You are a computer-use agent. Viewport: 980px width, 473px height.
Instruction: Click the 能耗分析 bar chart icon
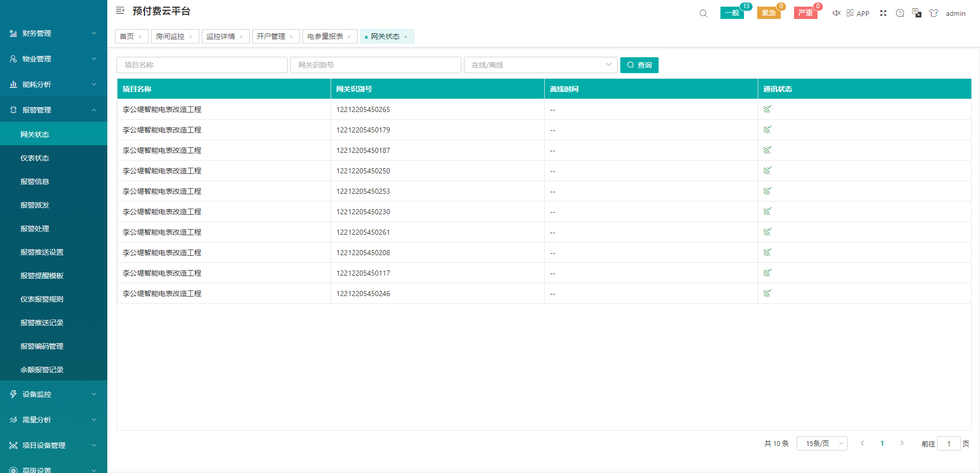[13, 84]
